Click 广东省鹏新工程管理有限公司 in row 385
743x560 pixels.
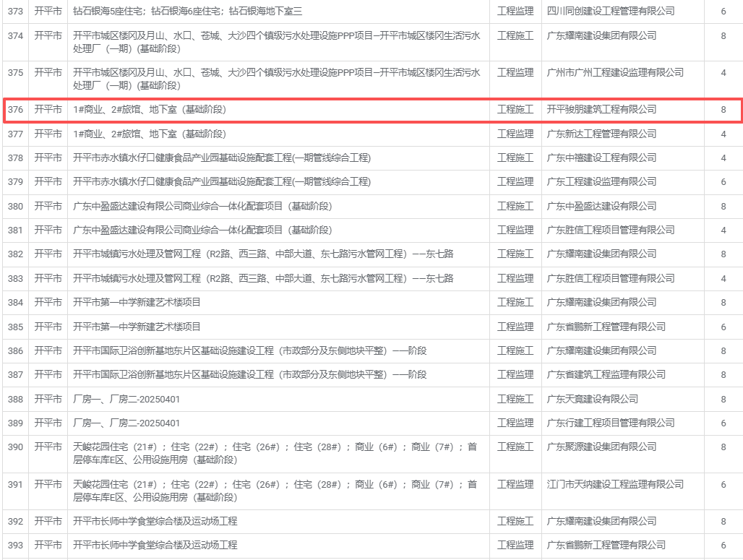click(606, 327)
